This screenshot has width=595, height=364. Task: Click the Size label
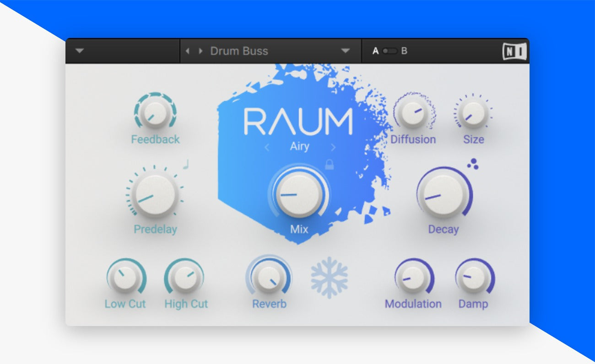(x=473, y=139)
